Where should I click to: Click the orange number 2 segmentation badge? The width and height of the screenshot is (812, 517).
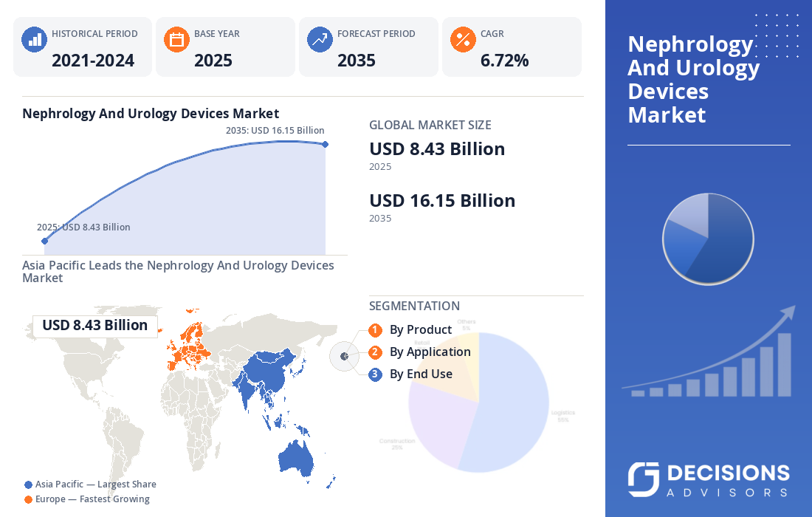click(376, 352)
